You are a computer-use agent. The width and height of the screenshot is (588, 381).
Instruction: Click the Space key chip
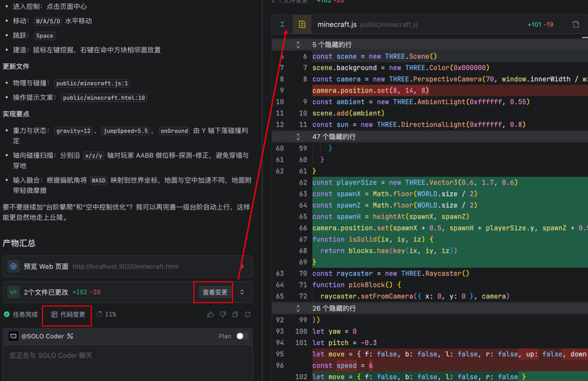45,35
